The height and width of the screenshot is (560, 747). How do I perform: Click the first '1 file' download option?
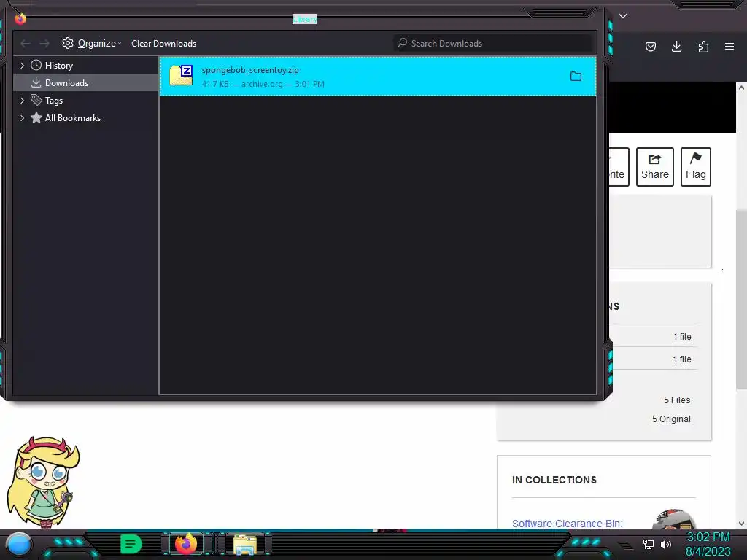tap(682, 337)
